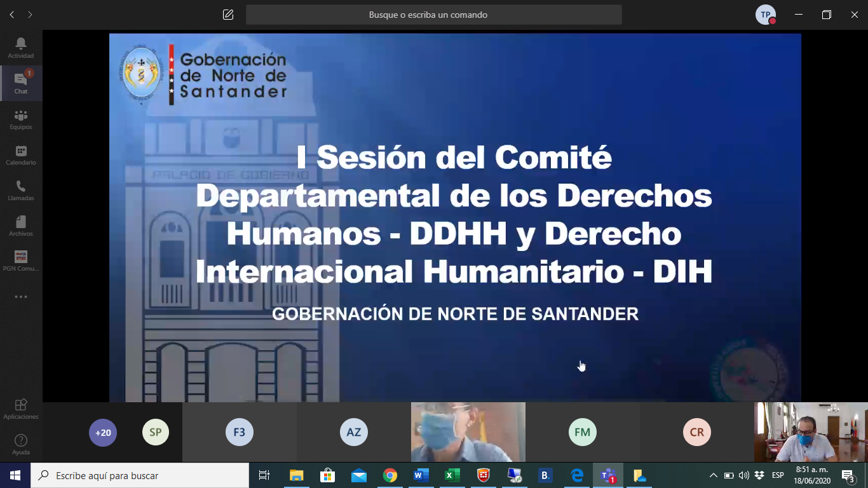This screenshot has width=868, height=488.
Task: Open Excel from the Windows taskbar
Action: (x=451, y=475)
